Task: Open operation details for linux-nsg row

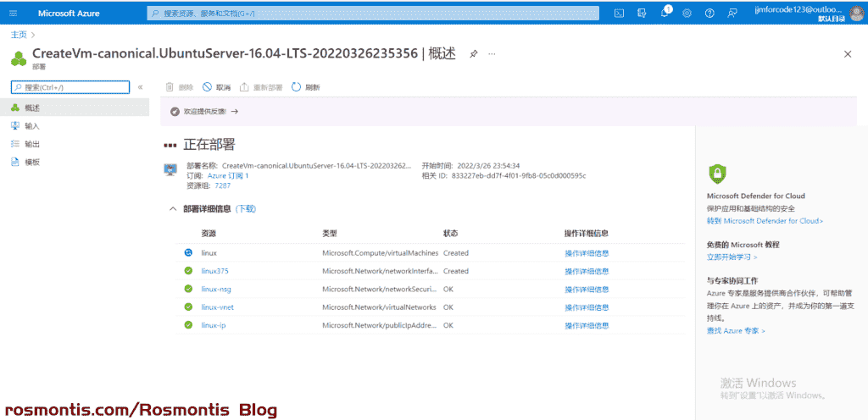Action: pos(587,289)
